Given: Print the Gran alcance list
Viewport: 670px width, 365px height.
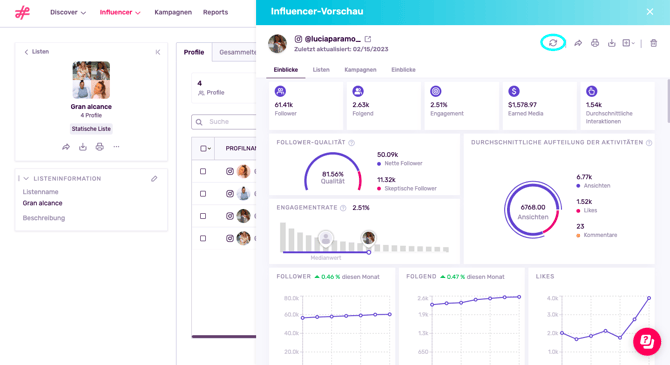Looking at the screenshot, I should click(100, 147).
